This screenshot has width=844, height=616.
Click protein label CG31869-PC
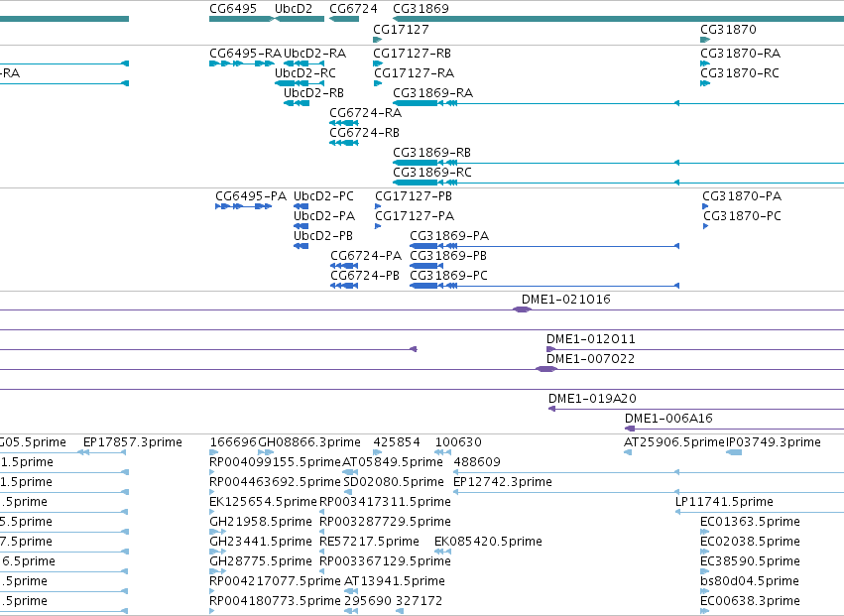pyautogui.click(x=448, y=276)
